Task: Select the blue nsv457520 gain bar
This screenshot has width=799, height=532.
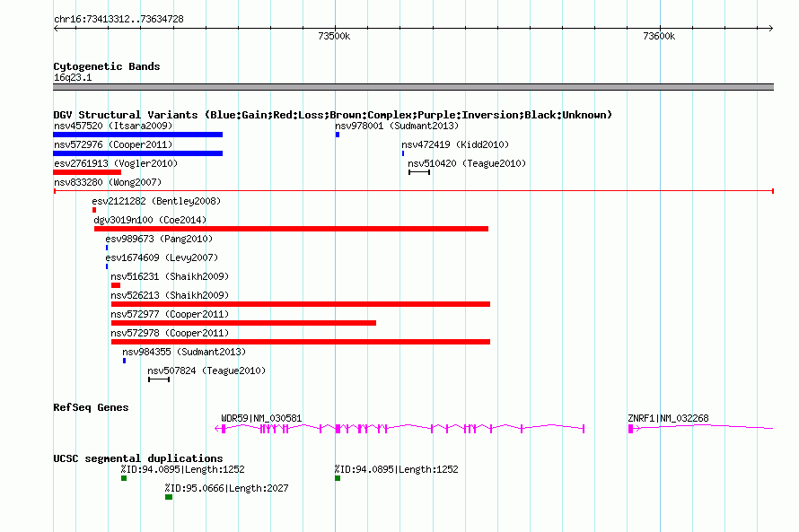Action: 137,135
